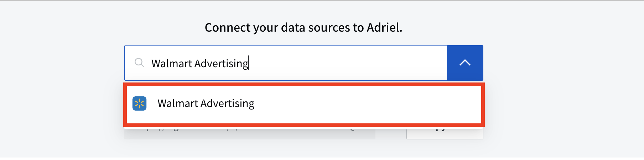Choose the Walmart Advertising option label text
The width and height of the screenshot is (644, 160).
pos(206,103)
